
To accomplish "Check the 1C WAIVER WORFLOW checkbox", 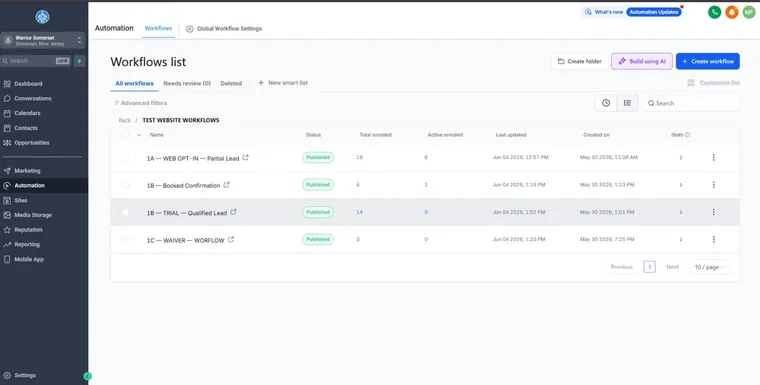I will (126, 240).
